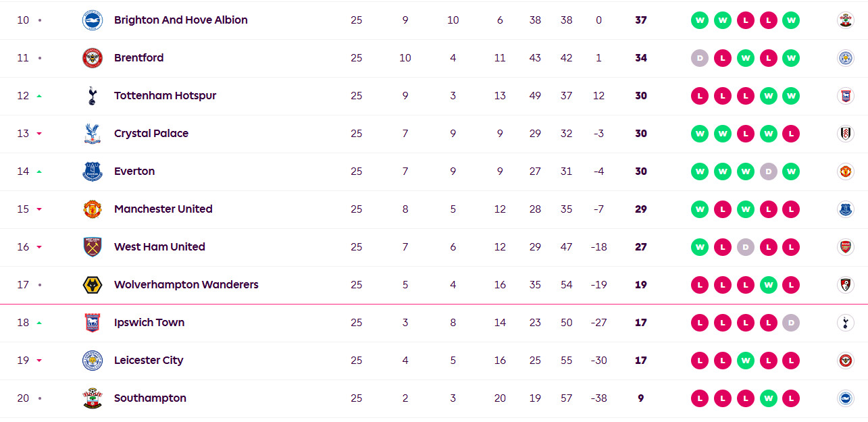Click the Tottenham Hotspur crest beside its name
Screen dimensions: 868x422
tap(92, 96)
